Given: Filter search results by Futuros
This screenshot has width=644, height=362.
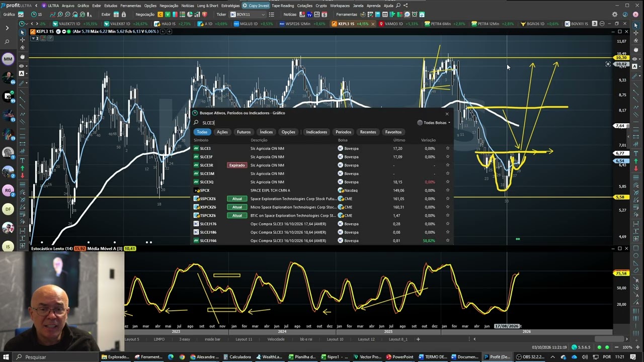Looking at the screenshot, I should coord(244,132).
